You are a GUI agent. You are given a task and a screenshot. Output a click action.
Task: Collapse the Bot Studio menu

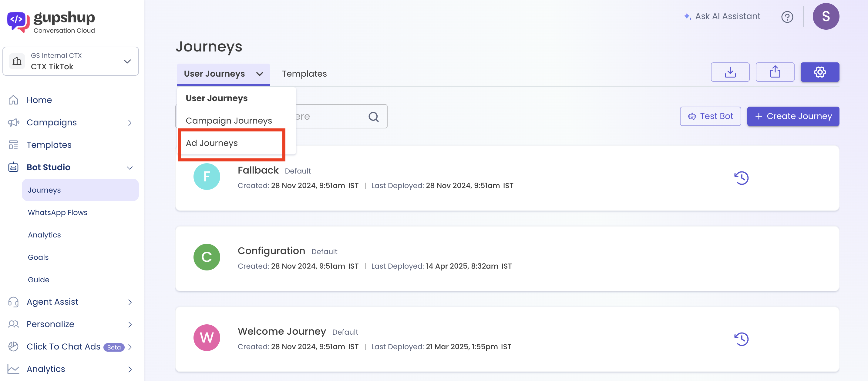[x=130, y=167]
